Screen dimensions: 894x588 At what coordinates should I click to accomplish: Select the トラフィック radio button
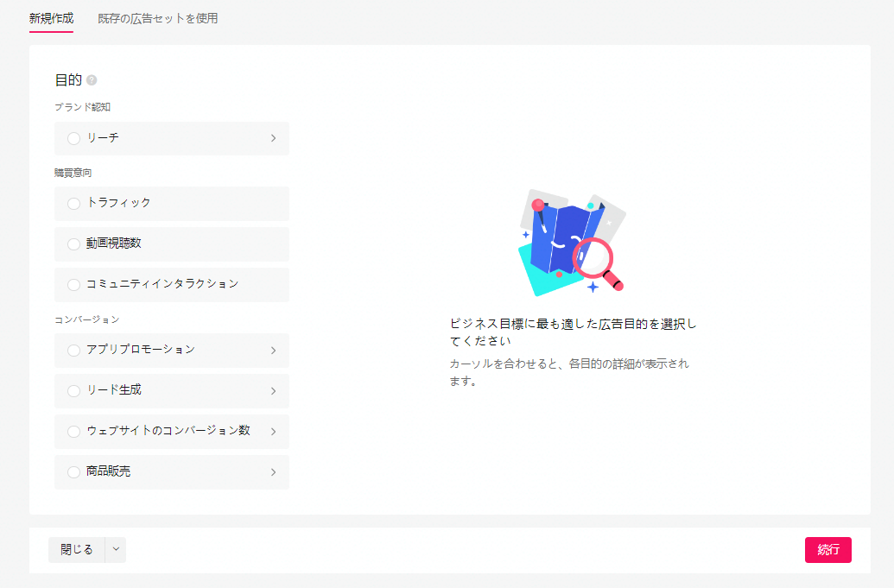[x=73, y=204]
